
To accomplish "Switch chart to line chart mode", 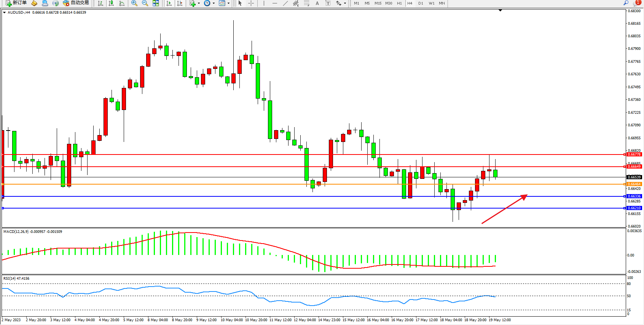I will click(122, 3).
